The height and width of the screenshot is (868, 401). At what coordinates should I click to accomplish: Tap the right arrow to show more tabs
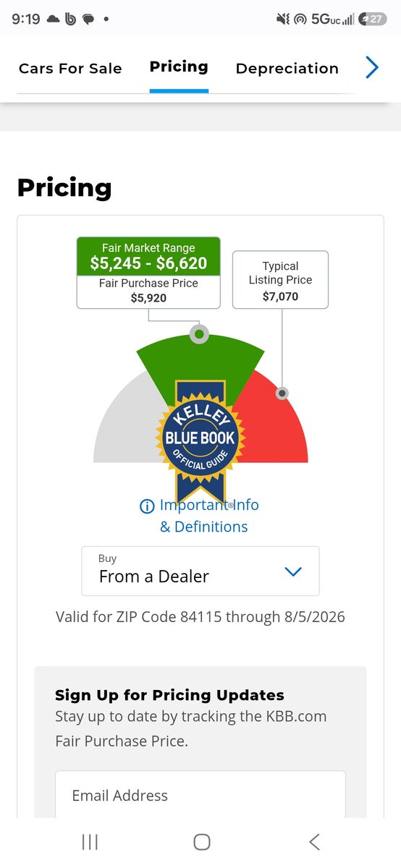(x=372, y=68)
